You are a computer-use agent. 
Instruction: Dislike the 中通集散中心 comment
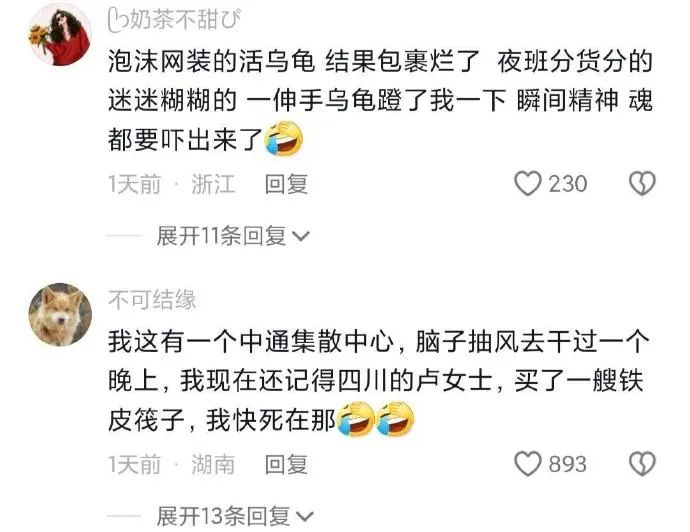(x=642, y=464)
